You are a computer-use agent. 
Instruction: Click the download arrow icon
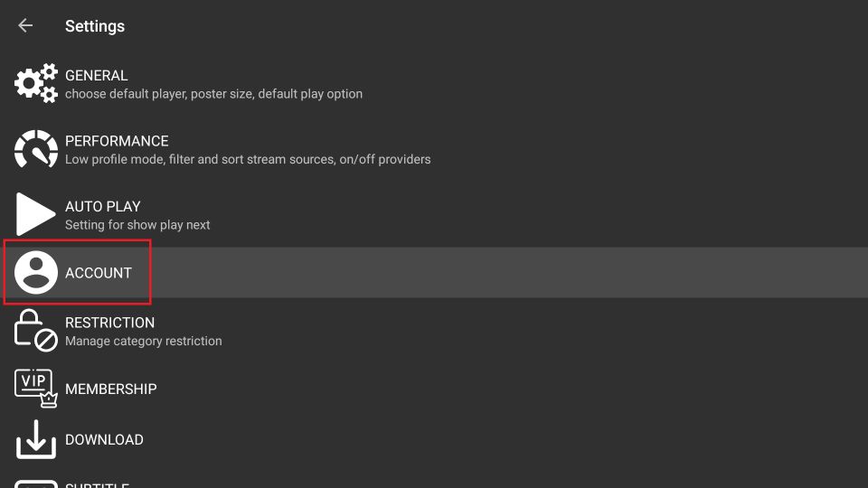pyautogui.click(x=36, y=439)
